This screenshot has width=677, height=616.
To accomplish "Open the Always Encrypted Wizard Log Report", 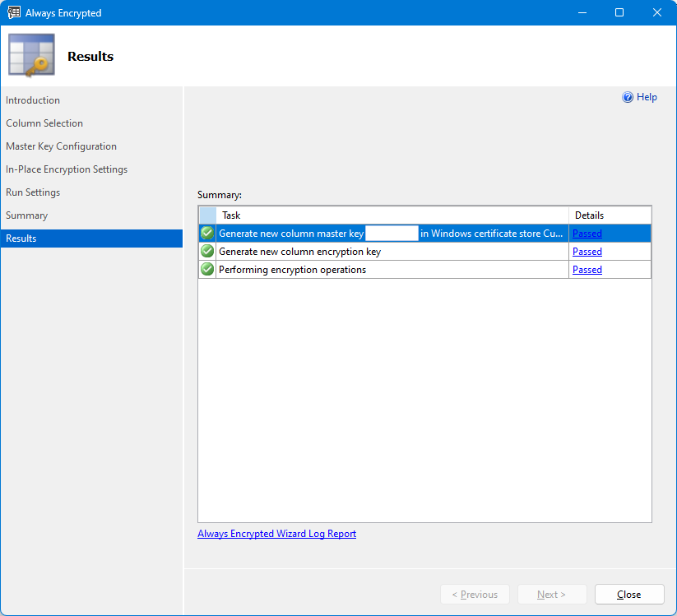I will tap(276, 533).
